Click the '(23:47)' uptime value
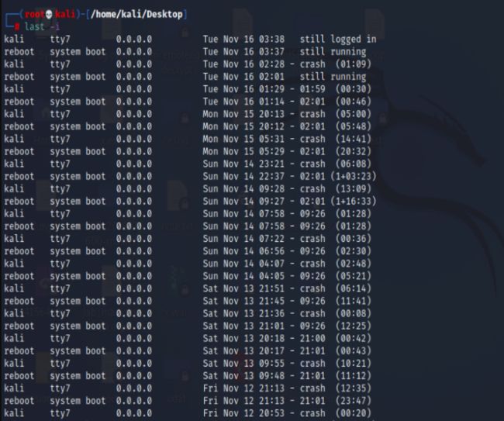Image resolution: width=504 pixels, height=421 pixels. (354, 401)
